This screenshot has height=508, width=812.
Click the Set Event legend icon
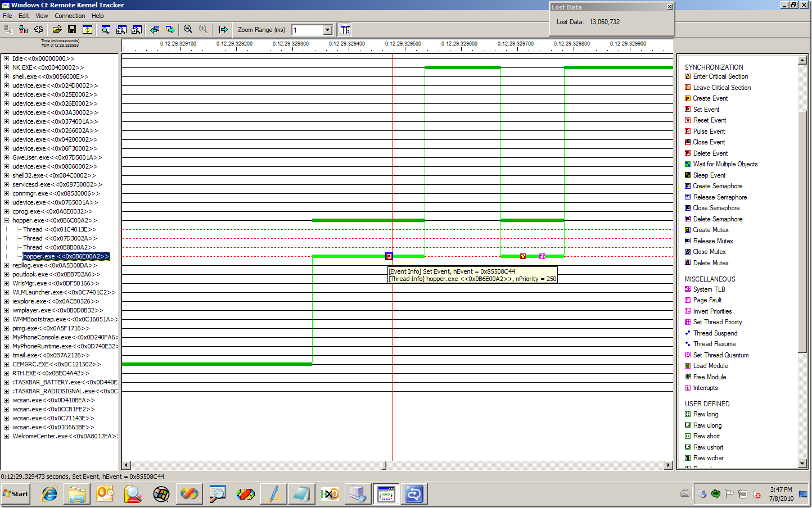pos(688,110)
